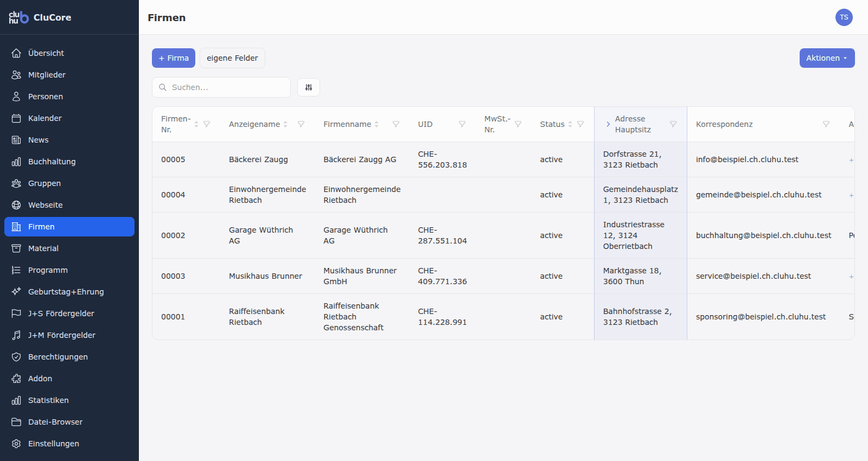868x461 pixels.
Task: Click the filter funnel for Status column
Action: pos(580,124)
